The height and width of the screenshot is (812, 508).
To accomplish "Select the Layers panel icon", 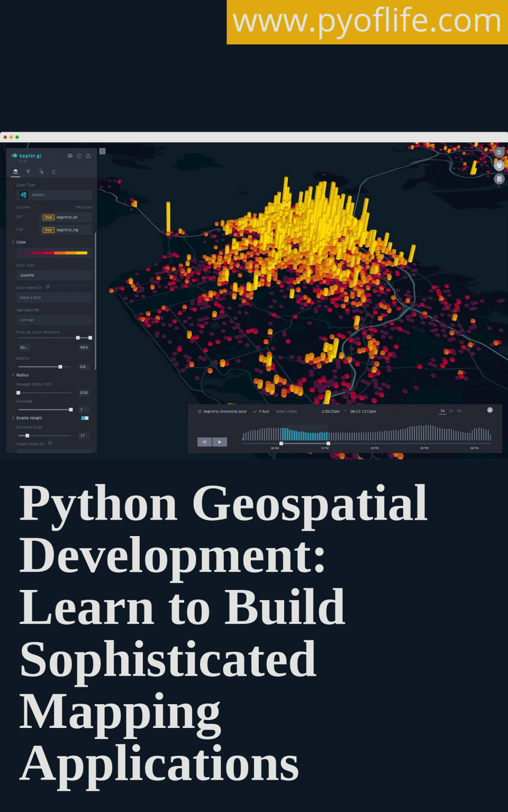I will point(15,172).
